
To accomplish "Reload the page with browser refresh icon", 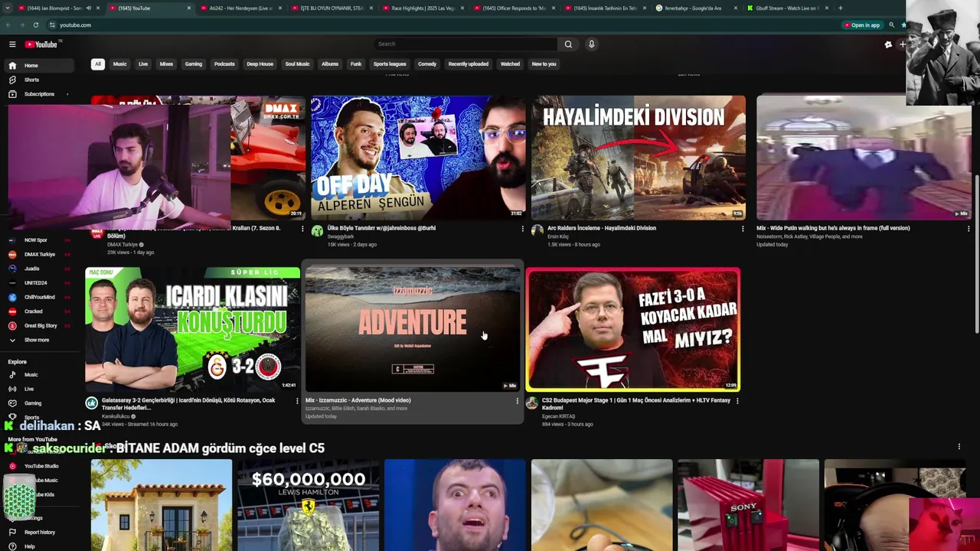I will (x=35, y=25).
